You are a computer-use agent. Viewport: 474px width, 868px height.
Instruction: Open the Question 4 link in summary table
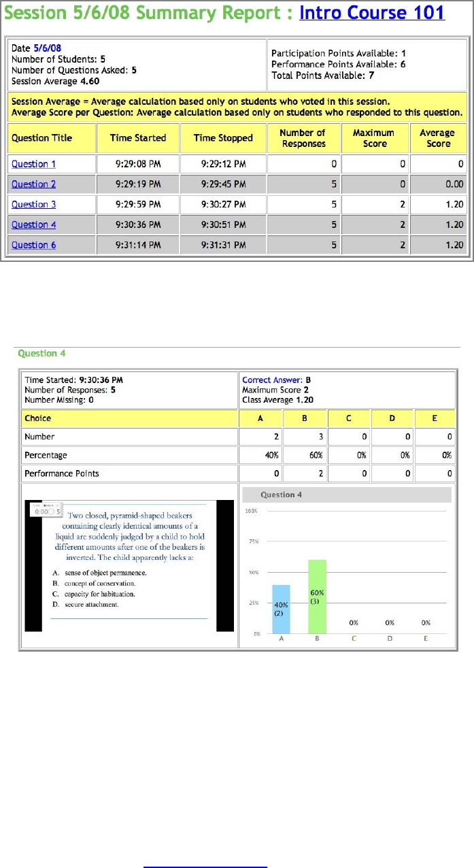point(33,225)
